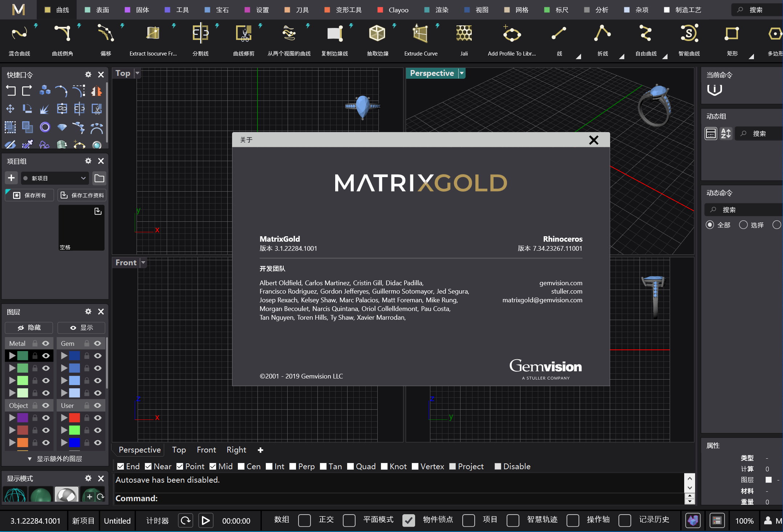Toggle the End object snap checkbox
The width and height of the screenshot is (783, 532).
click(121, 466)
